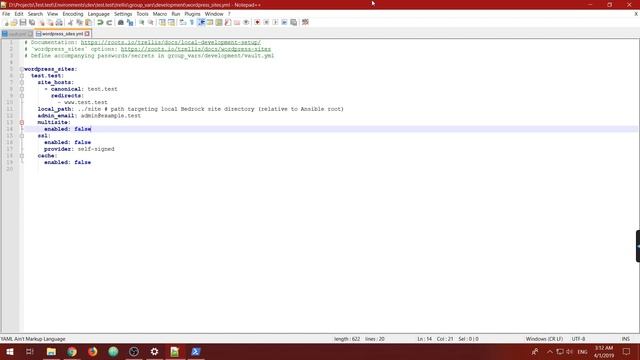Click the INS insert mode indicator
Screen dimensions: 640x360
[x=625, y=339]
